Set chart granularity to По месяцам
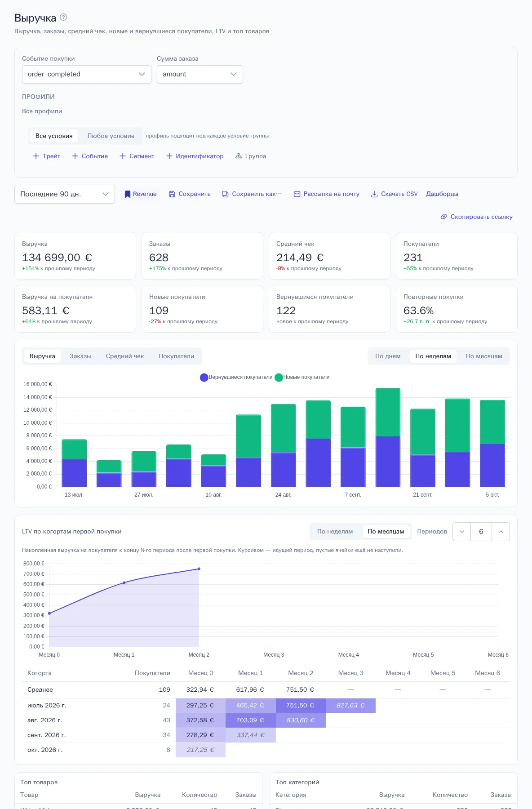 [x=484, y=356]
